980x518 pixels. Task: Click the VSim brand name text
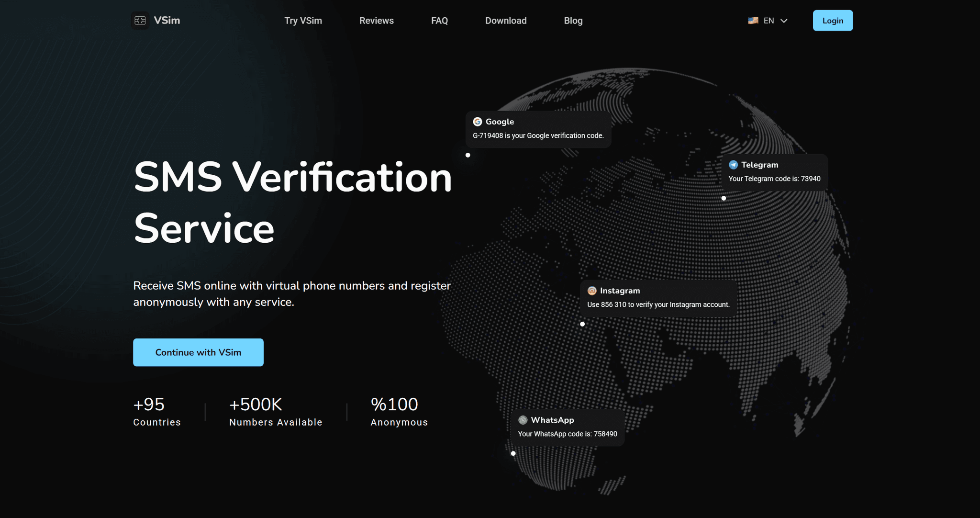pyautogui.click(x=167, y=21)
